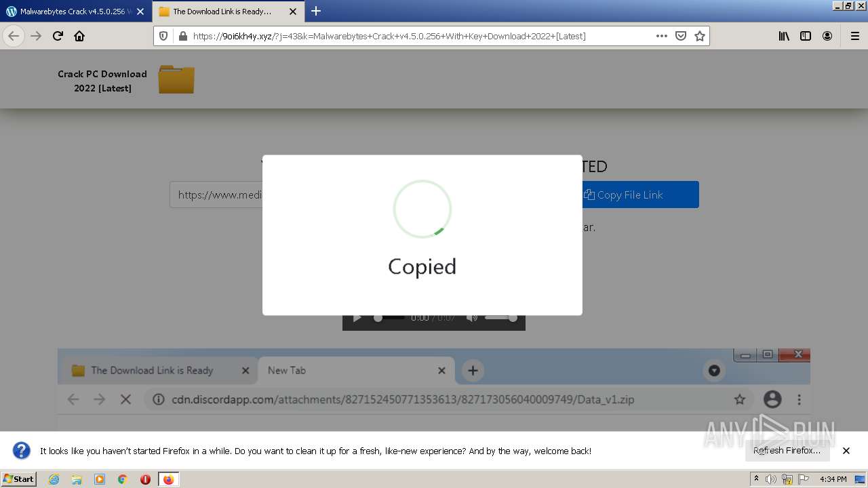Click the yellow folder site logo

tap(176, 79)
